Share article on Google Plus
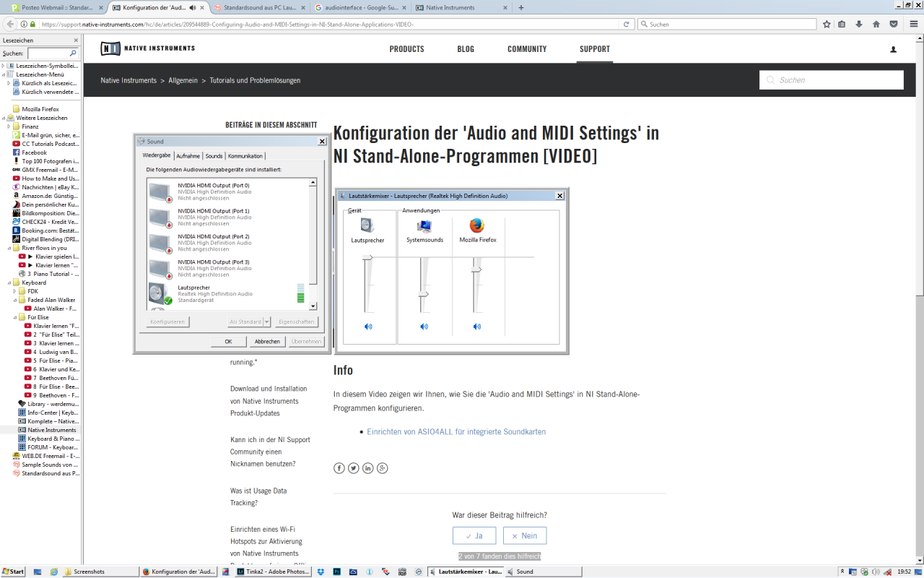Image resolution: width=924 pixels, height=578 pixels. [383, 468]
